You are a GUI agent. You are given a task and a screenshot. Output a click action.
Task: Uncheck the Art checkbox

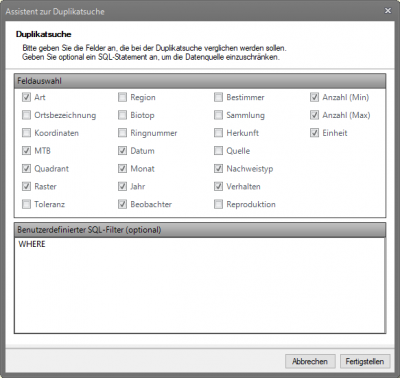click(x=26, y=97)
